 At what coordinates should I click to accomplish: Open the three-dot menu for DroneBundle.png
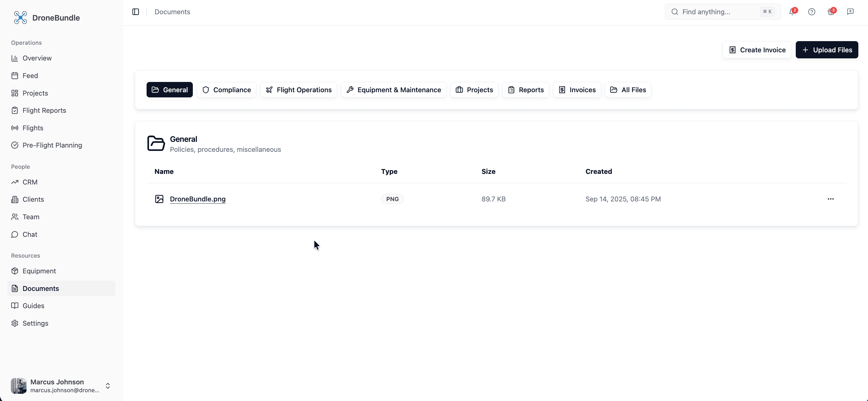[830, 199]
